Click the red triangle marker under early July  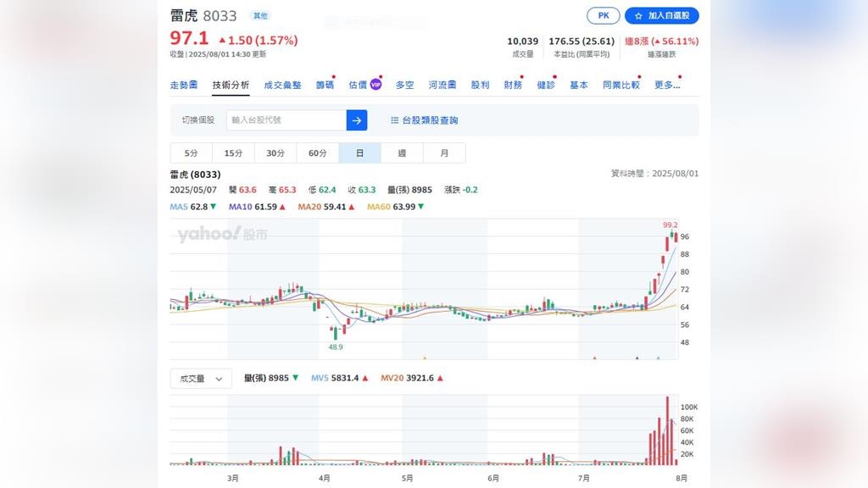pyautogui.click(x=595, y=358)
